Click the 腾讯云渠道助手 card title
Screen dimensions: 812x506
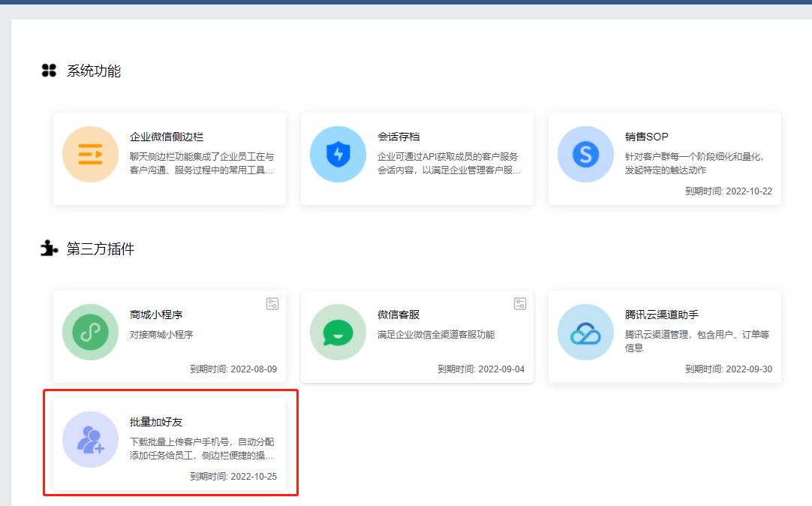click(662, 315)
